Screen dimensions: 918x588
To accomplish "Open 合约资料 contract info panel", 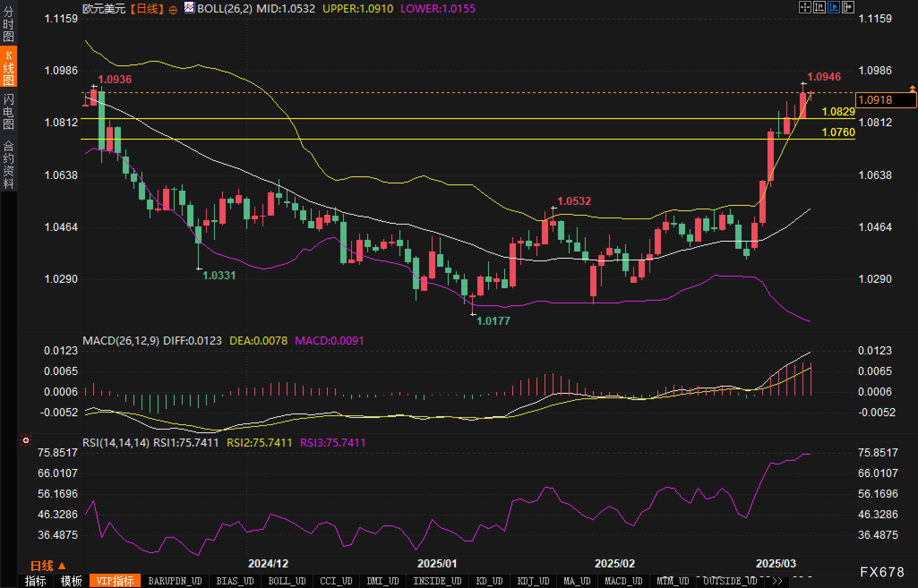I will [8, 164].
